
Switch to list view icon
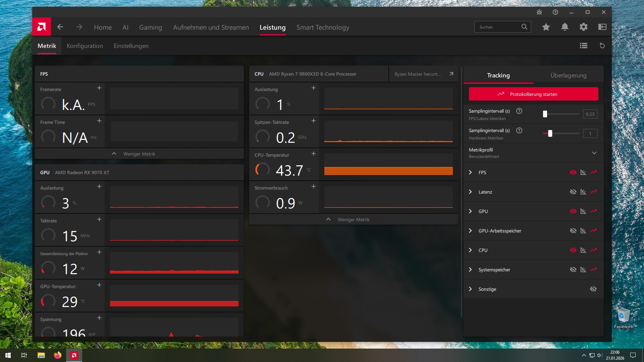pyautogui.click(x=584, y=46)
